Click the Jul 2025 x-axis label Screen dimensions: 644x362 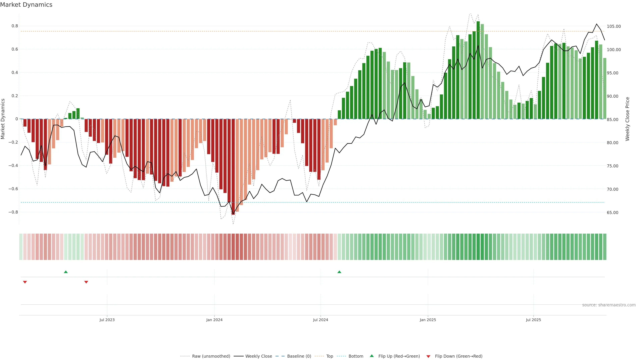tap(533, 320)
